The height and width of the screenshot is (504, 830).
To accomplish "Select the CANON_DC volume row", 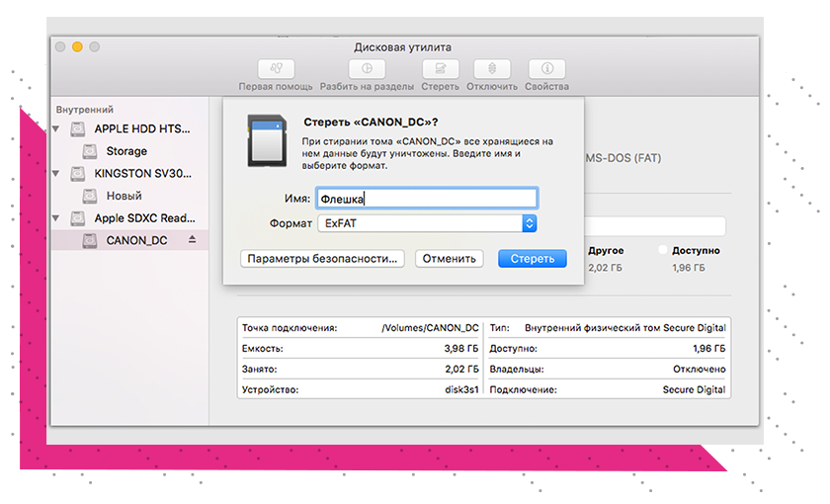I will 129,240.
